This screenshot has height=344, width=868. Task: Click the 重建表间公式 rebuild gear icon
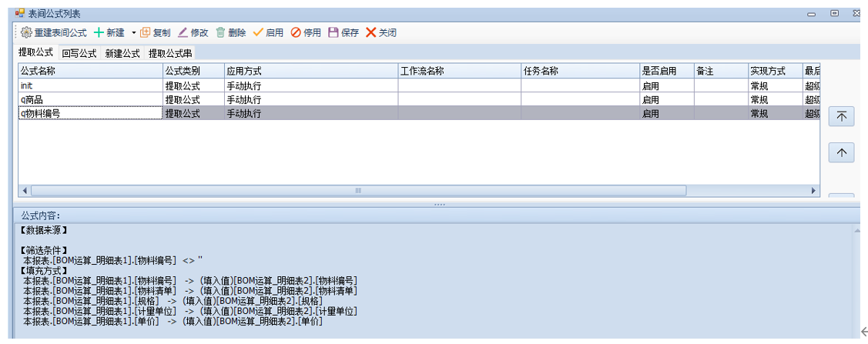(x=25, y=32)
